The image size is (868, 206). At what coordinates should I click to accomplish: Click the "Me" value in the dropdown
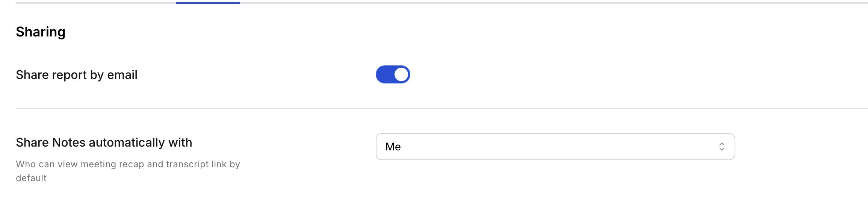tap(393, 147)
